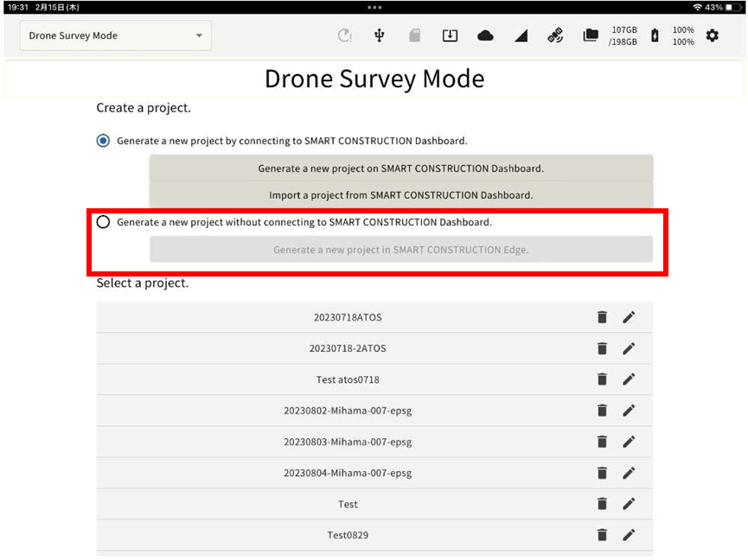The height and width of the screenshot is (560, 748).
Task: Delete the Test project with trash icon
Action: pos(602,504)
